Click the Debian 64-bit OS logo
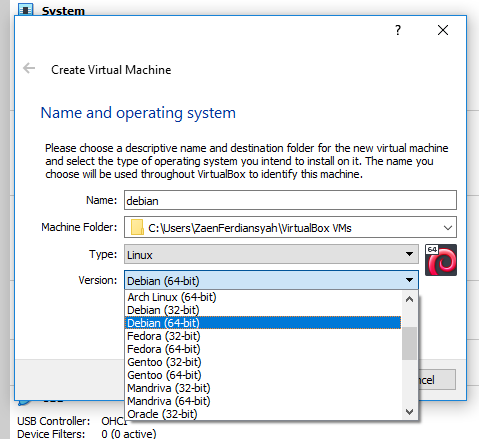 tap(441, 260)
